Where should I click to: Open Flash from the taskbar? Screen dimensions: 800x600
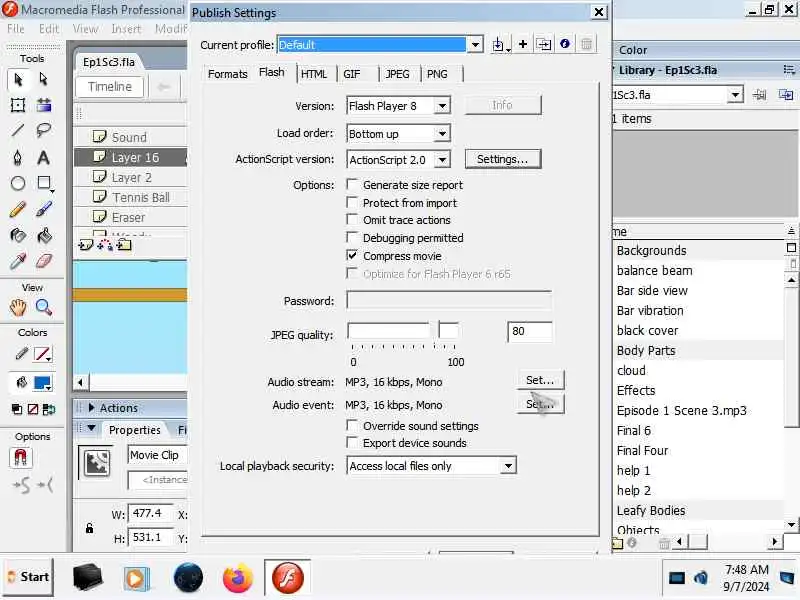click(x=288, y=578)
